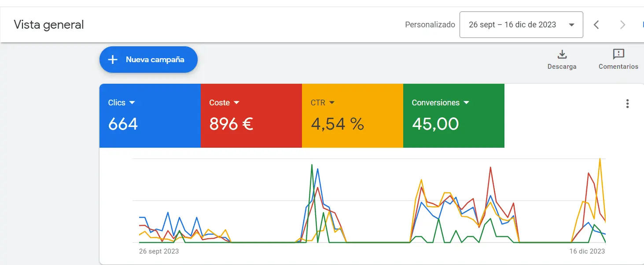The image size is (644, 265).
Task: Click the Nueva campaña button
Action: [148, 60]
